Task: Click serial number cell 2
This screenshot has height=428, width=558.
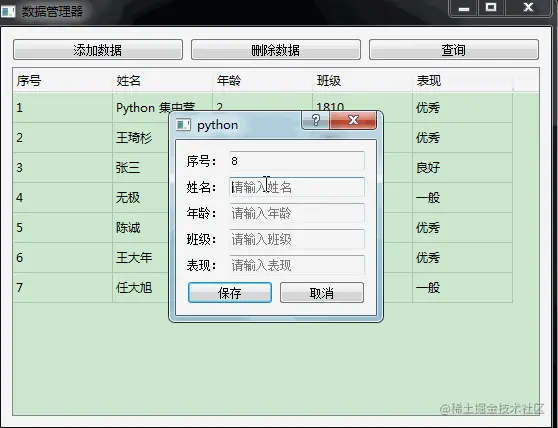Action: [x=63, y=138]
